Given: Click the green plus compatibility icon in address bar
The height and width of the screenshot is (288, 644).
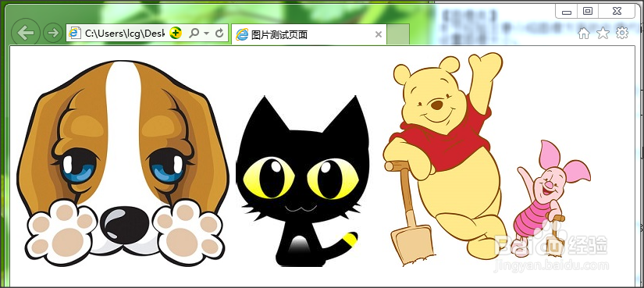Looking at the screenshot, I should pos(176,33).
